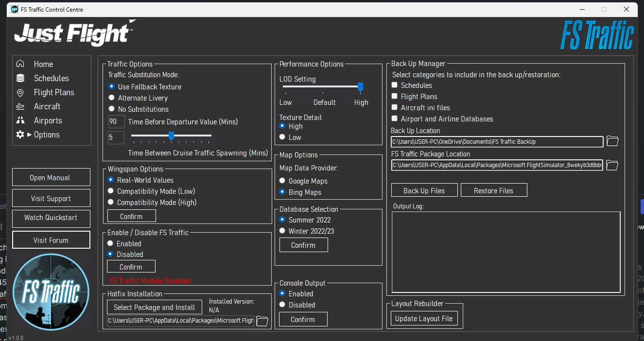Click the Back Up Files button

pyautogui.click(x=424, y=190)
